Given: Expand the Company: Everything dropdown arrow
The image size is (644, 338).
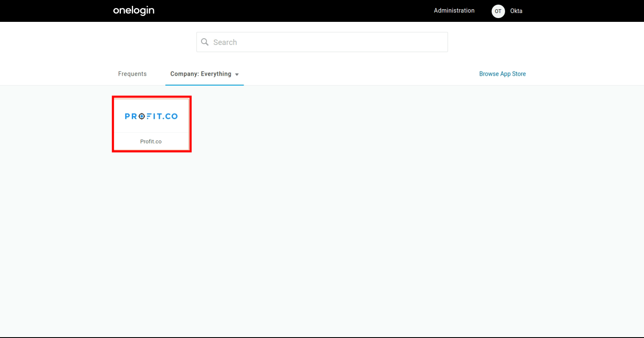Looking at the screenshot, I should point(237,74).
